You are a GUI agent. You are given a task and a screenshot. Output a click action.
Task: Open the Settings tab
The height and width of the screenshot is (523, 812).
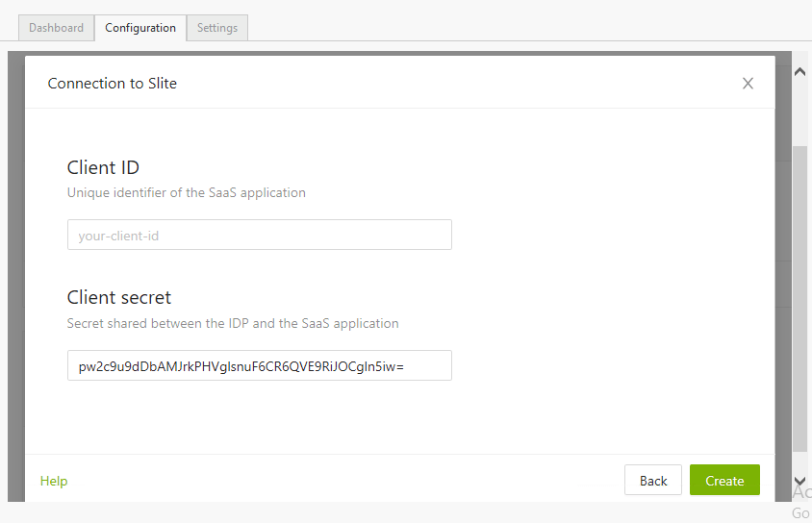(x=217, y=28)
